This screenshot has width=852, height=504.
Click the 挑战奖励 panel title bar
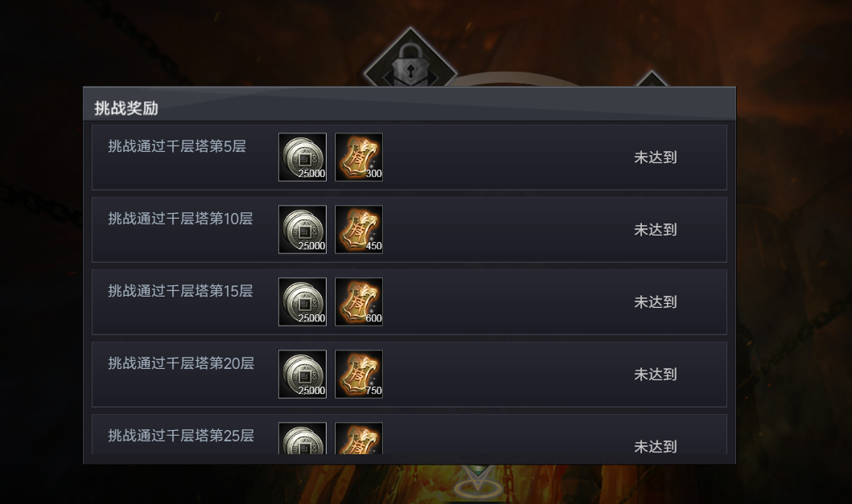pos(410,104)
